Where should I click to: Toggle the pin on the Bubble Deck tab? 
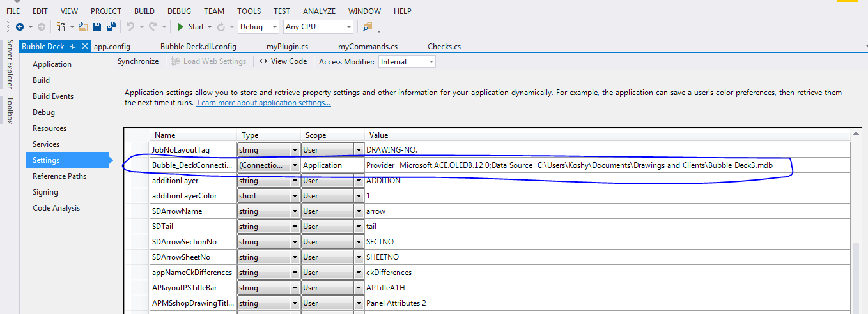click(74, 46)
